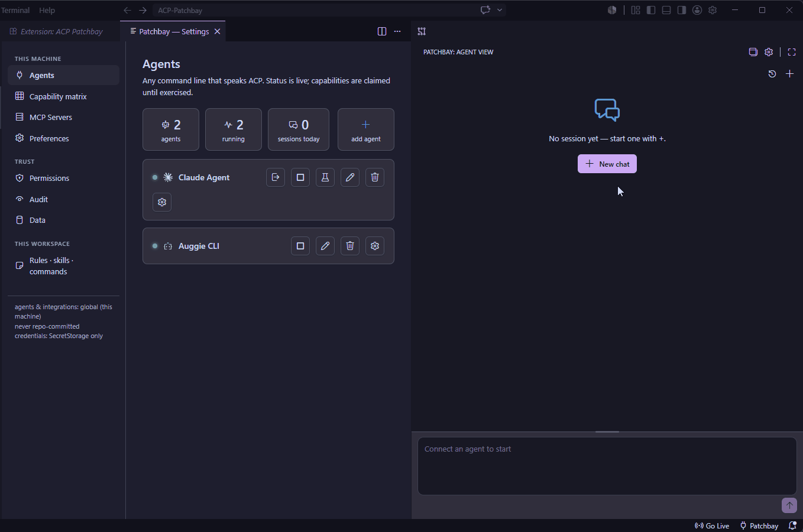
Task: Open the Agents section in the sidebar
Action: (63, 75)
